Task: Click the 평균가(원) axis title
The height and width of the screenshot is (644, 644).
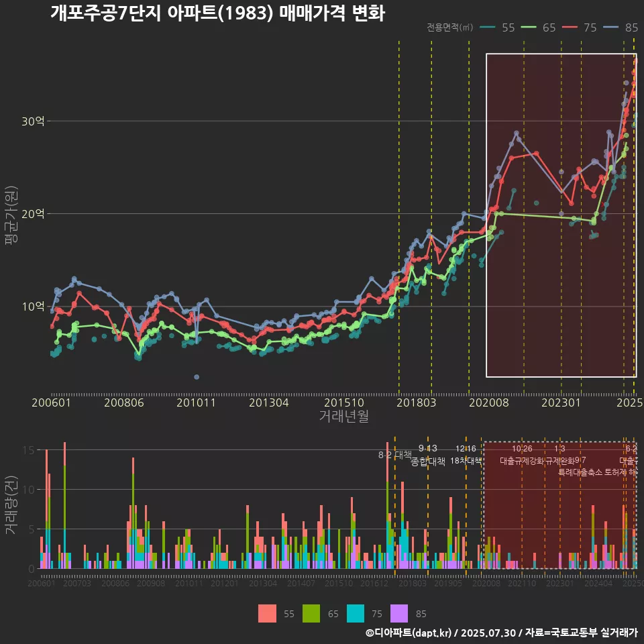Action: pyautogui.click(x=11, y=215)
